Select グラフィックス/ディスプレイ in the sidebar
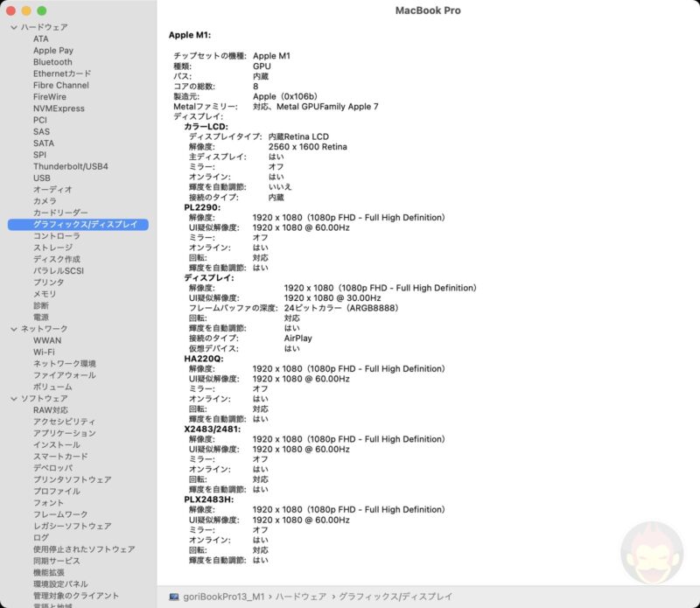Viewport: 700px width, 608px height. coord(85,225)
